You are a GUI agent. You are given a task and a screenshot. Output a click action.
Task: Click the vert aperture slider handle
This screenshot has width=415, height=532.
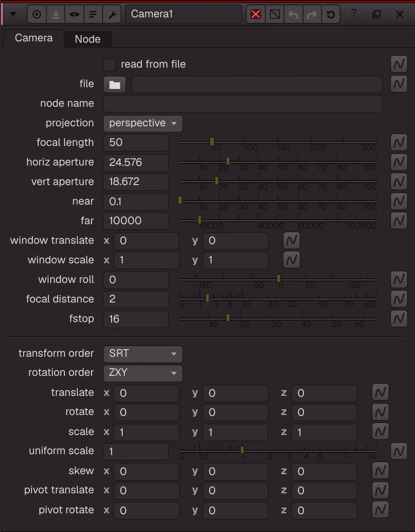tap(216, 181)
